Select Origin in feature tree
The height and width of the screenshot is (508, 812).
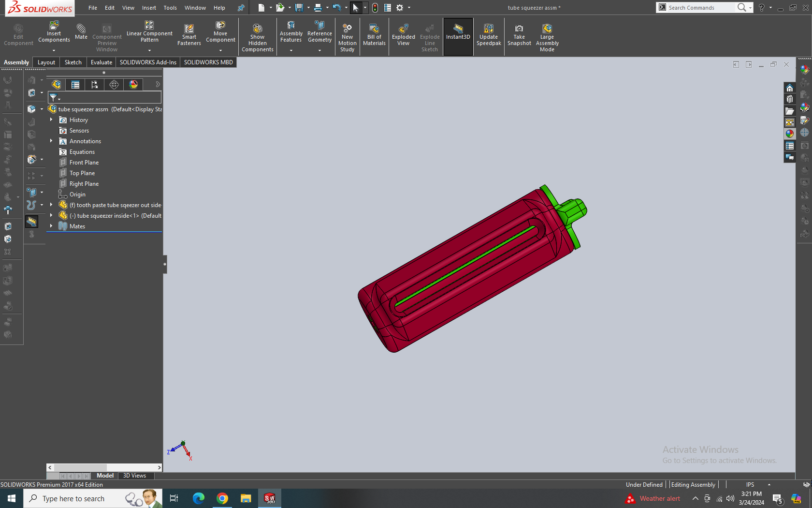[x=77, y=194]
